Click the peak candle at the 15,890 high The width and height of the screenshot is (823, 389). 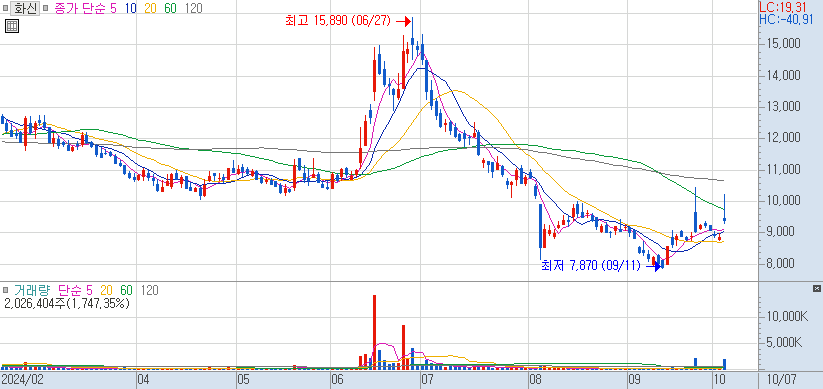[413, 38]
